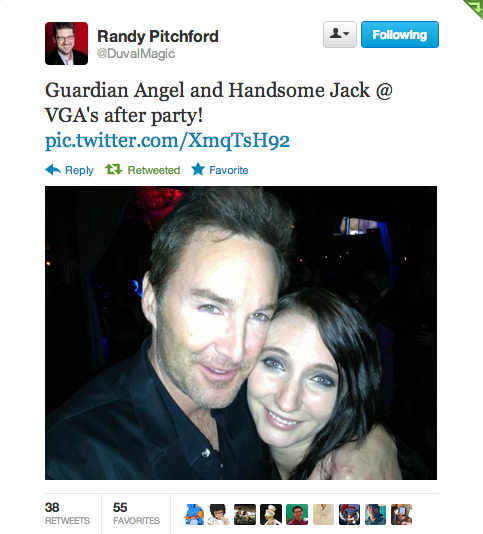The height and width of the screenshot is (534, 483).
Task: Open the Randy Pitchford profile name
Action: 158,36
